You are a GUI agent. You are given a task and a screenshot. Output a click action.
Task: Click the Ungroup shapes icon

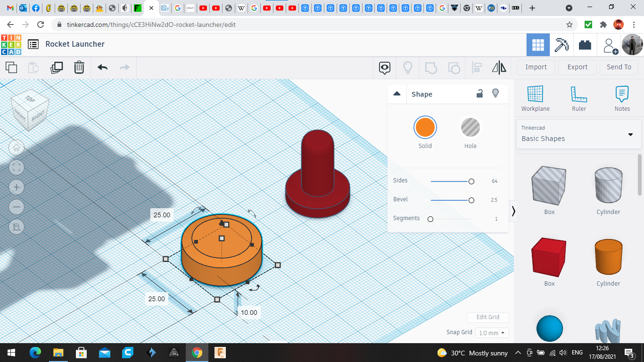pyautogui.click(x=454, y=68)
